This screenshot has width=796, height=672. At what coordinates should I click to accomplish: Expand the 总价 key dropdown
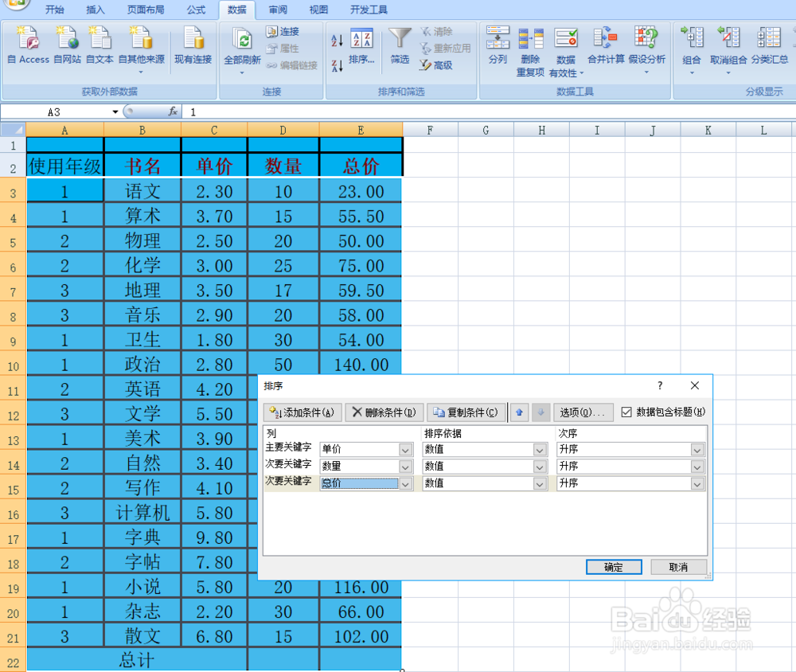coord(405,483)
